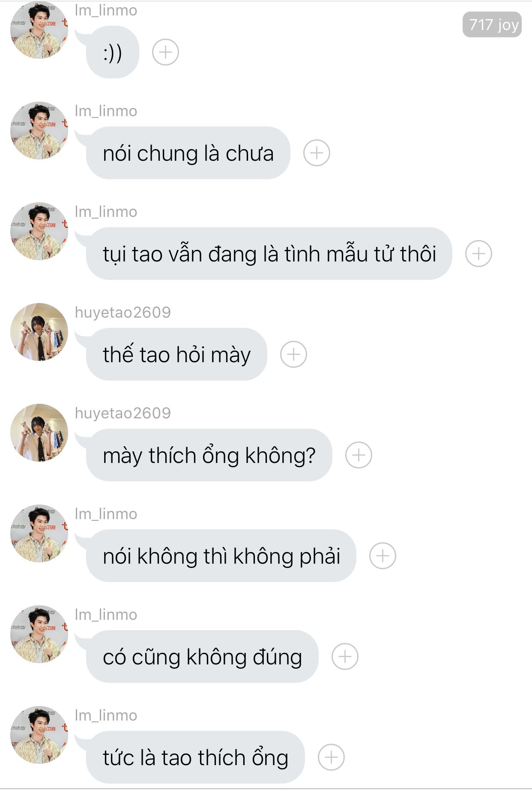Tap username huyetao2609 above "mày thích ổng không?"
The height and width of the screenshot is (790, 532).
[123, 413]
